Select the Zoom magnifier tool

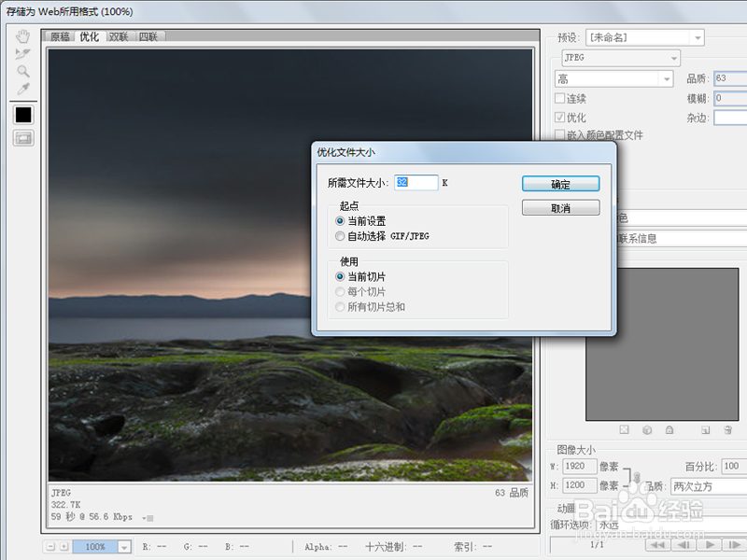point(22,72)
